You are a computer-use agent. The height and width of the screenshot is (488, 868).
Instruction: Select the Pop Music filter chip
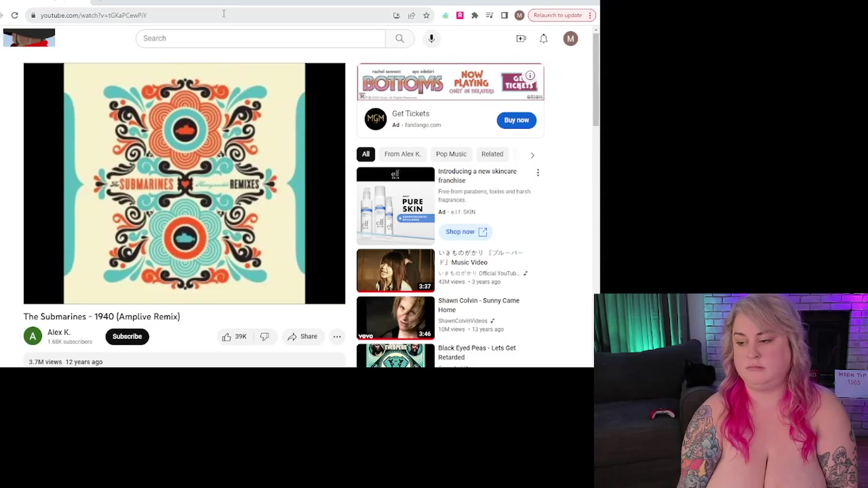(x=451, y=154)
